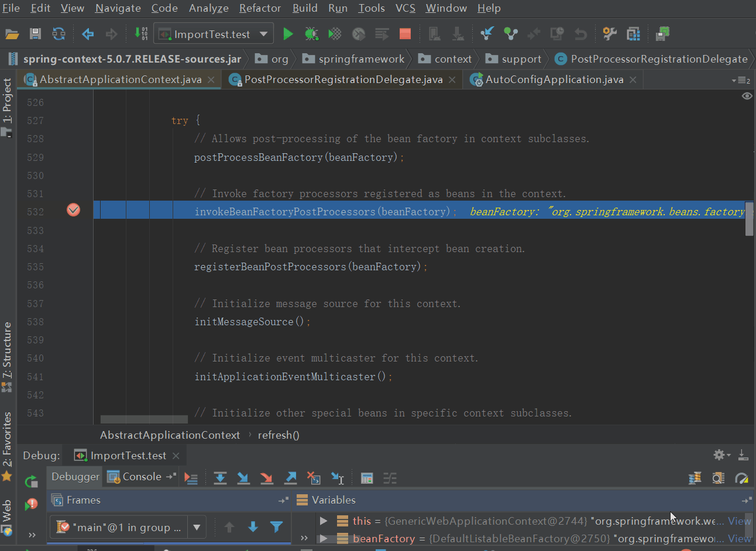The image size is (756, 551).
Task: Navigate back with the blue left arrow
Action: click(x=88, y=34)
